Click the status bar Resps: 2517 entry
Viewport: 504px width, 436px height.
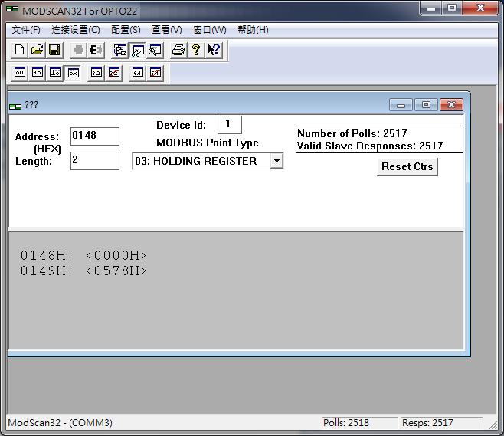(441, 423)
